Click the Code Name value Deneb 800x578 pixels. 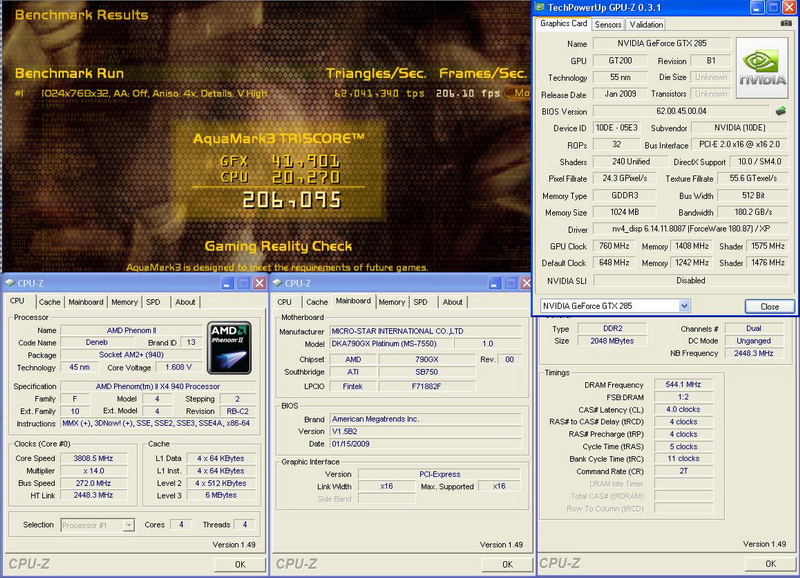[96, 342]
